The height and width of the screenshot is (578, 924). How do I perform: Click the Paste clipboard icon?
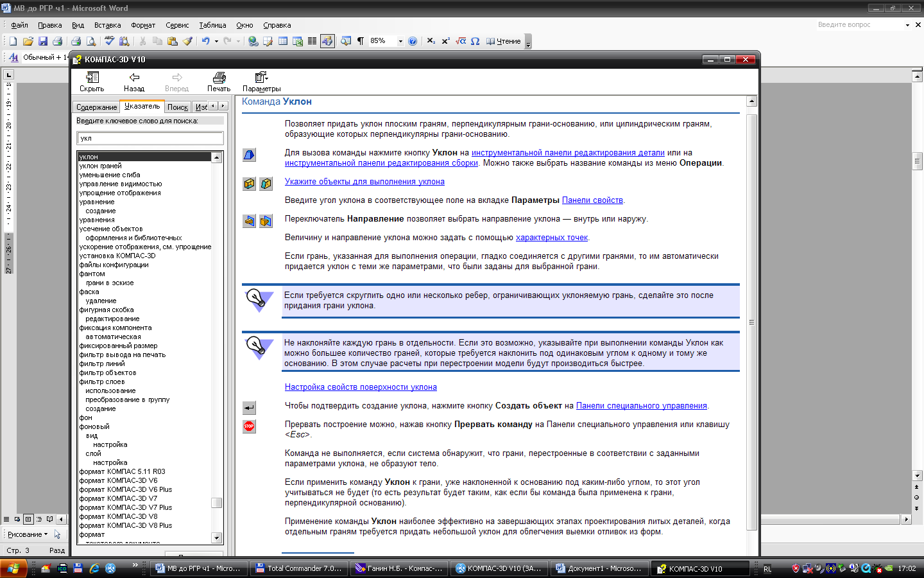click(x=172, y=41)
